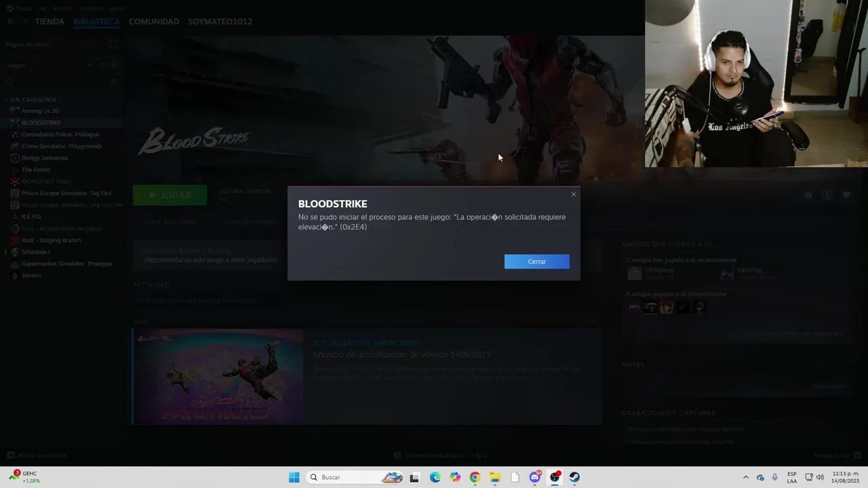Select Contraband Police: Prologue in library

60,134
